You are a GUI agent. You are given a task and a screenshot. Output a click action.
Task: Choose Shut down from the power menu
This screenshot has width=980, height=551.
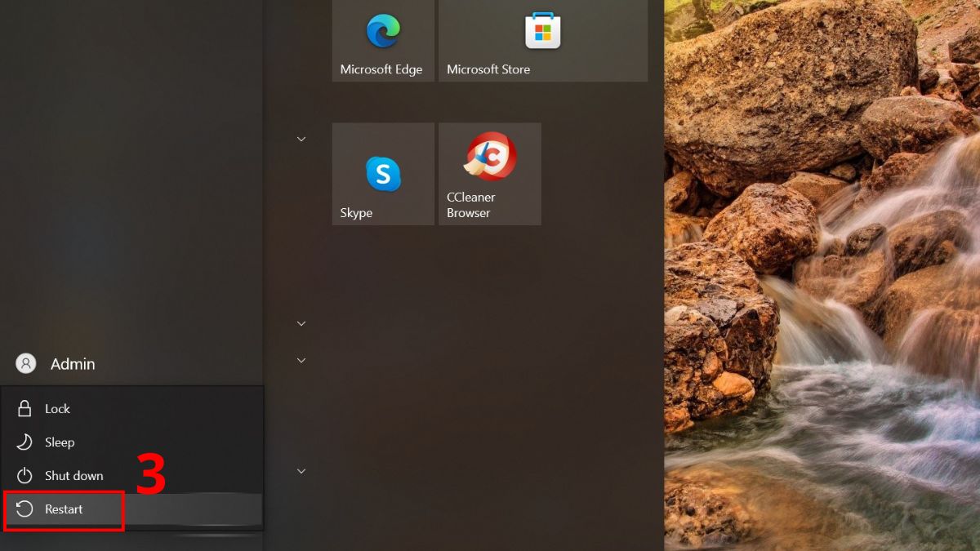click(x=132, y=476)
